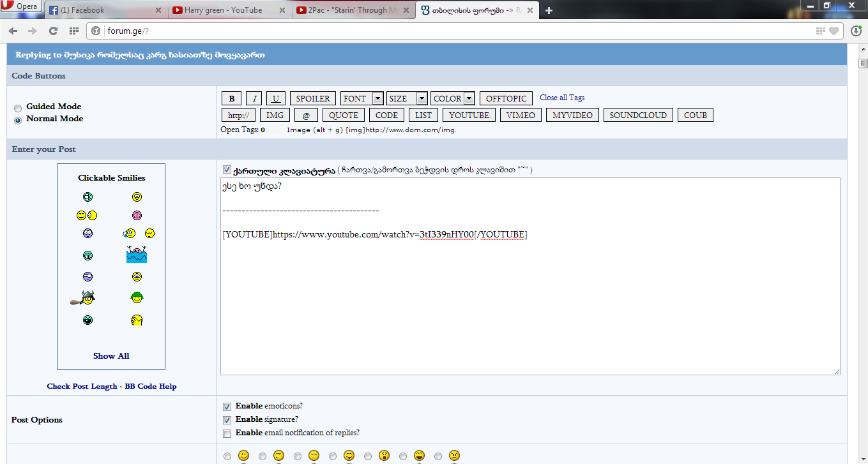Toggle the Enable emoticons checkbox

coord(227,407)
